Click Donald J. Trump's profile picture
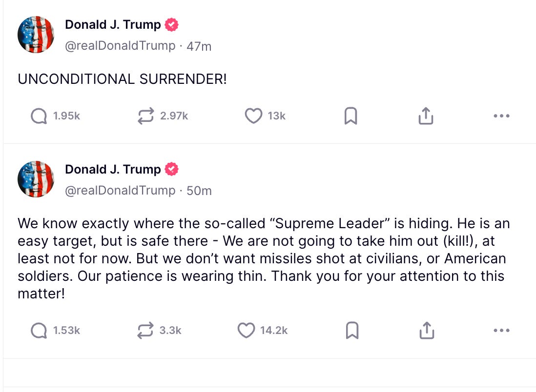 (36, 34)
